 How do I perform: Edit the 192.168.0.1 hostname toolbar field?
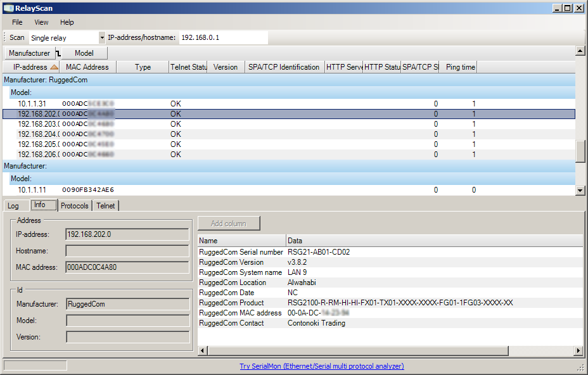coord(223,37)
